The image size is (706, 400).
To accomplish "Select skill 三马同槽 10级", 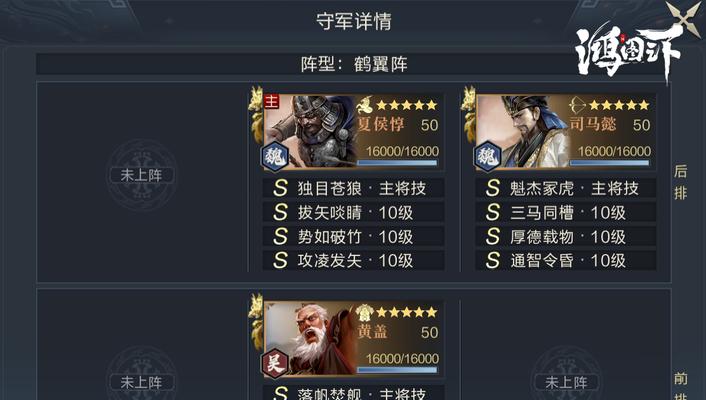I will [566, 212].
